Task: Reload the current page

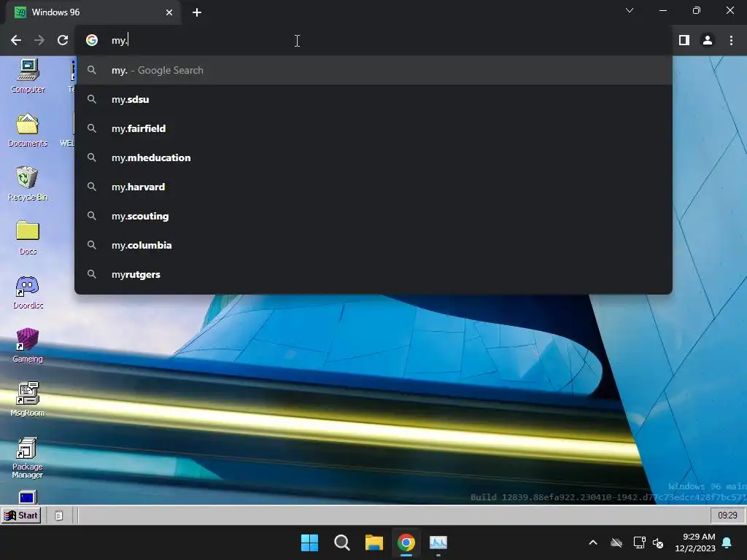Action: click(x=63, y=41)
